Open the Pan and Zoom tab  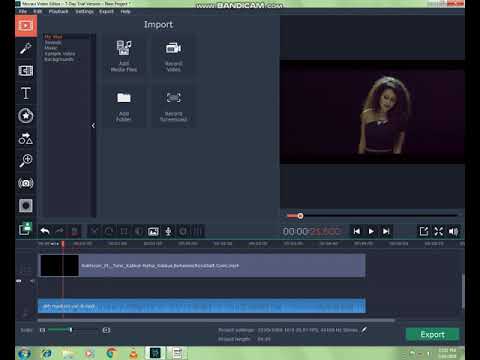26,161
